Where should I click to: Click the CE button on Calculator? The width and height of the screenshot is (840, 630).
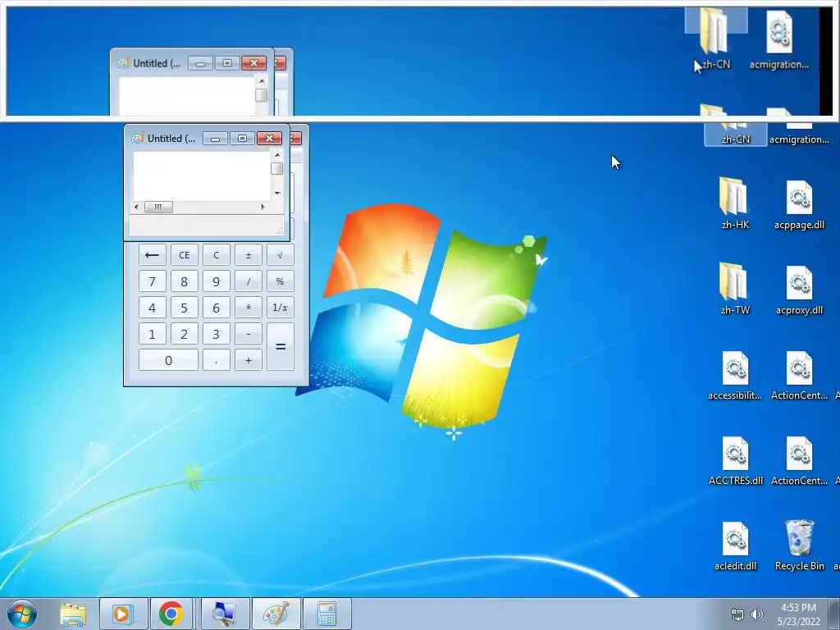click(184, 255)
